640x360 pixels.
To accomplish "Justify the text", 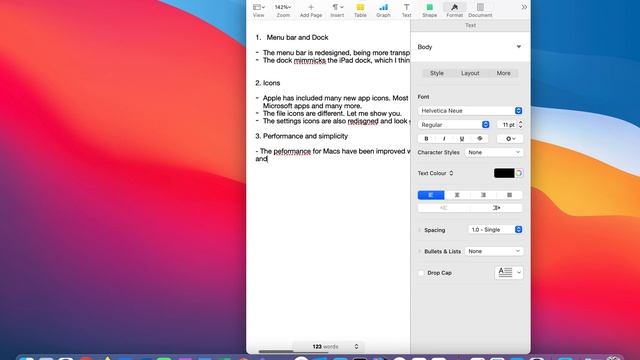I will point(509,195).
